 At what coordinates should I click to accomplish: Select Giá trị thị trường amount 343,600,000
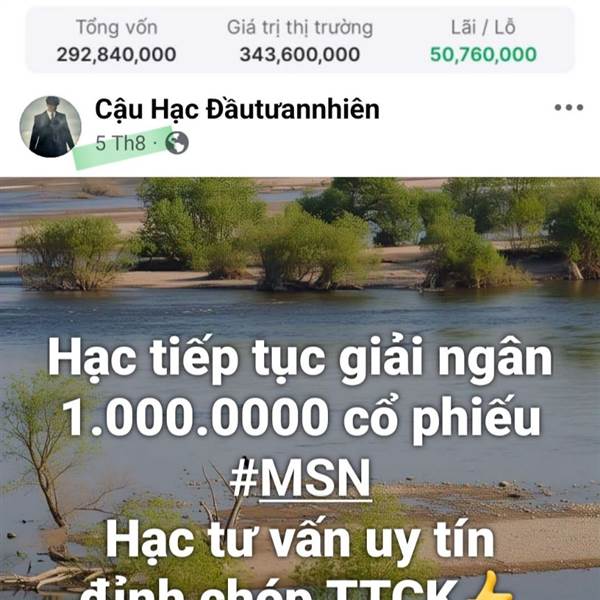pos(300,54)
